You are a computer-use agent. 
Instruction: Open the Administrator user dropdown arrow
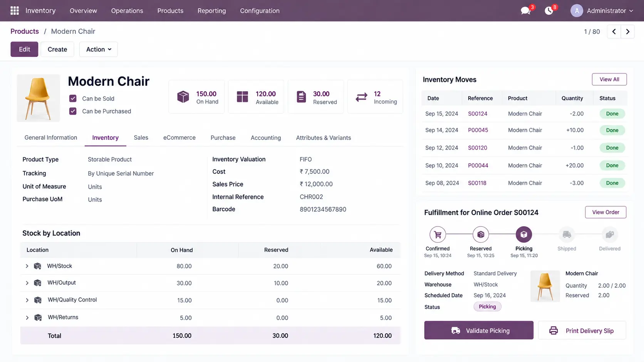pyautogui.click(x=631, y=11)
